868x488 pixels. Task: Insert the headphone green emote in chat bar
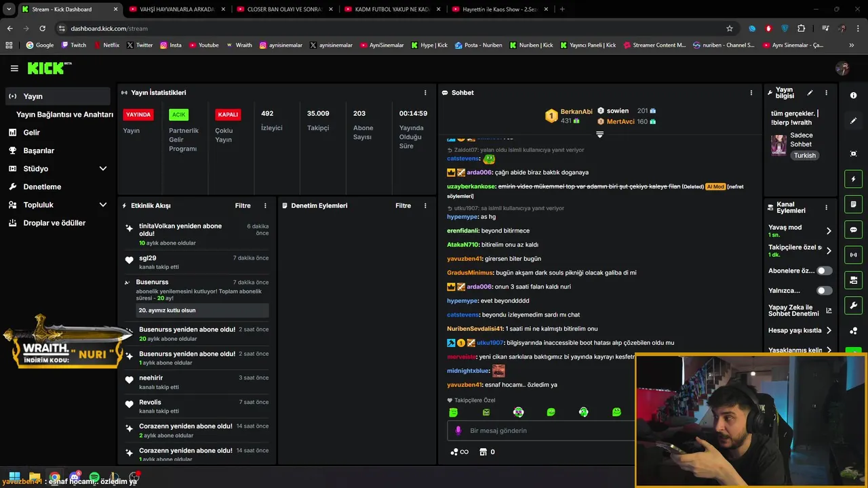tap(583, 412)
